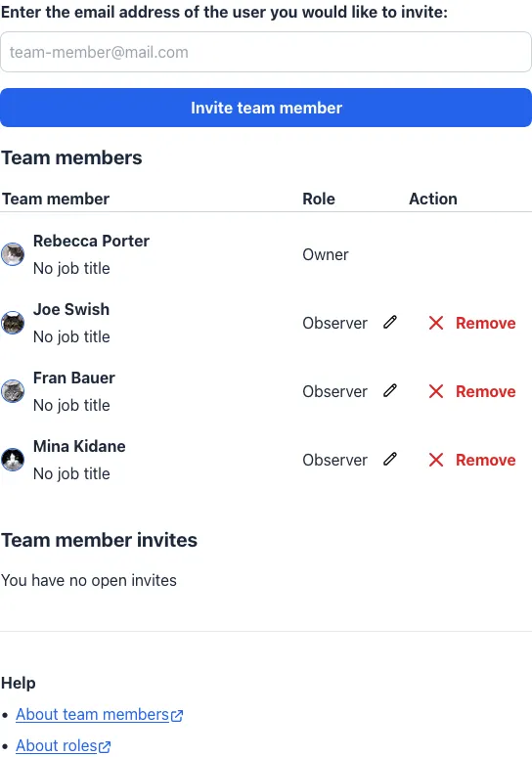Select the name Mina Kidane
The image size is (532, 757).
pyautogui.click(x=79, y=447)
